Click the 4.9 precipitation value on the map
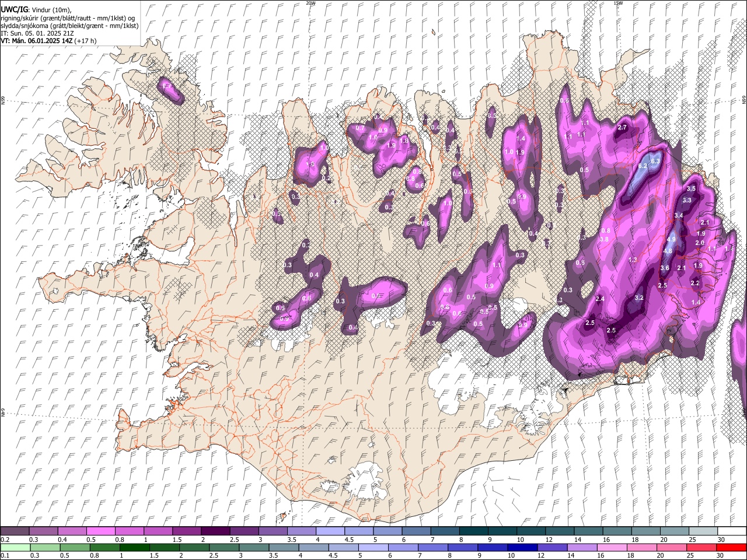 point(671,239)
